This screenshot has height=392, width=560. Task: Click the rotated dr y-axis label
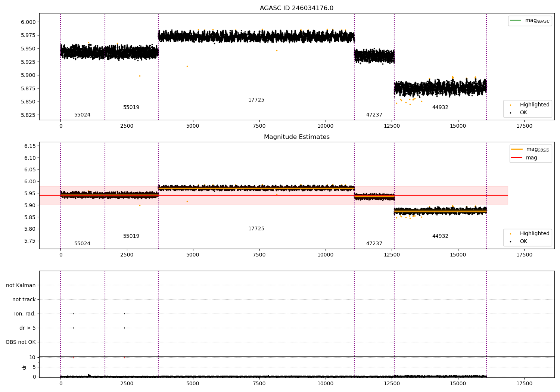pyautogui.click(x=24, y=367)
